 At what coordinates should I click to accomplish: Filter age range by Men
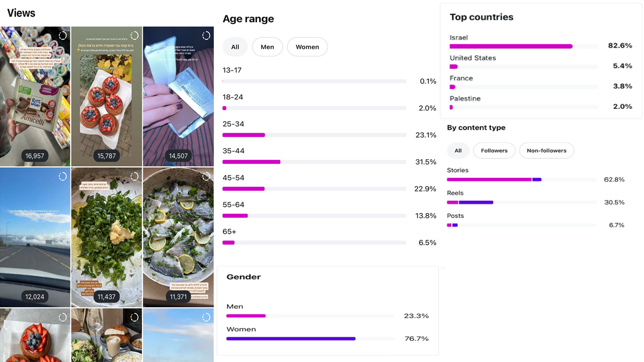(267, 47)
